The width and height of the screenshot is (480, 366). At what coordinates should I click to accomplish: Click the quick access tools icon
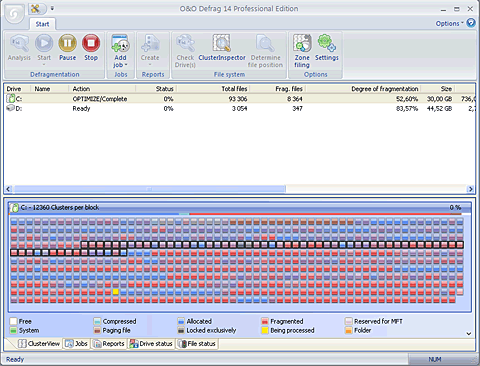click(x=35, y=8)
